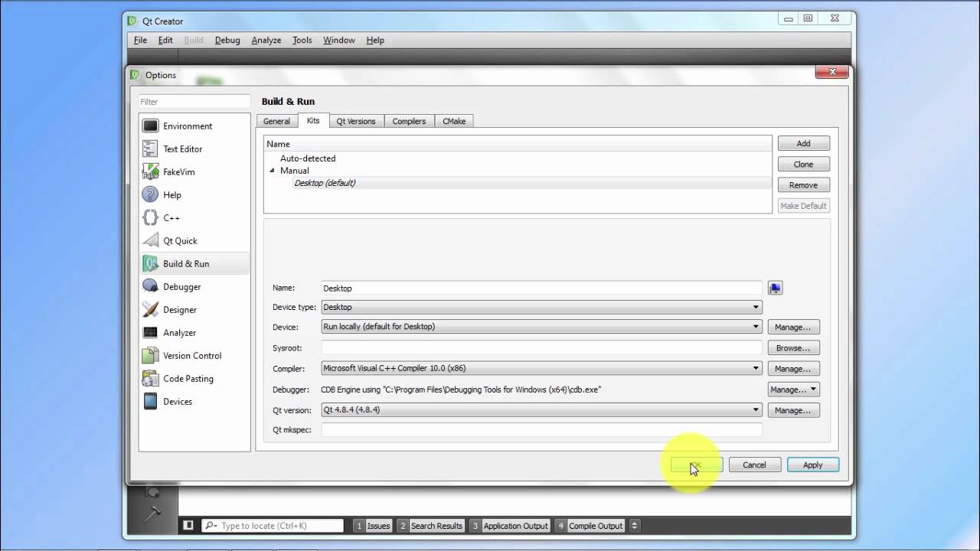Toggle the sidebar icon in the status bar
This screenshot has height=551, width=980.
click(x=188, y=526)
